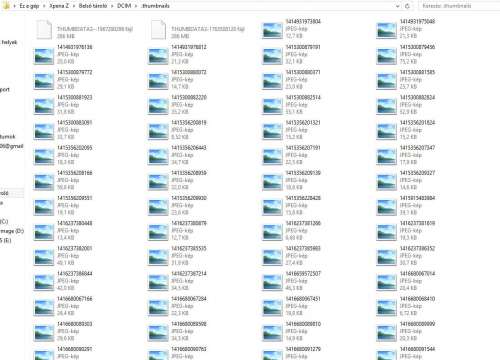This screenshot has height=360, width=500.
Task: Select file name 1416237387214
Action: click(189, 273)
